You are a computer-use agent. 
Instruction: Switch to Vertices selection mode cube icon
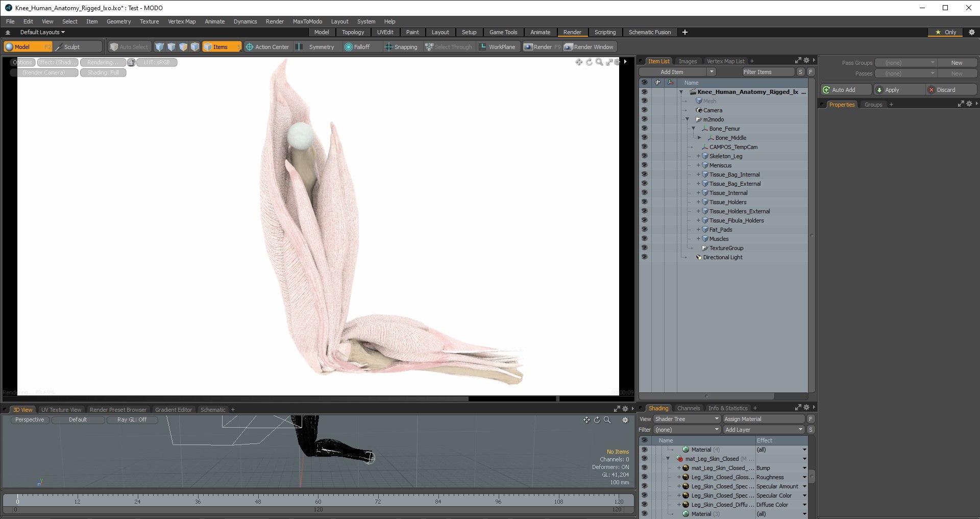pos(160,47)
